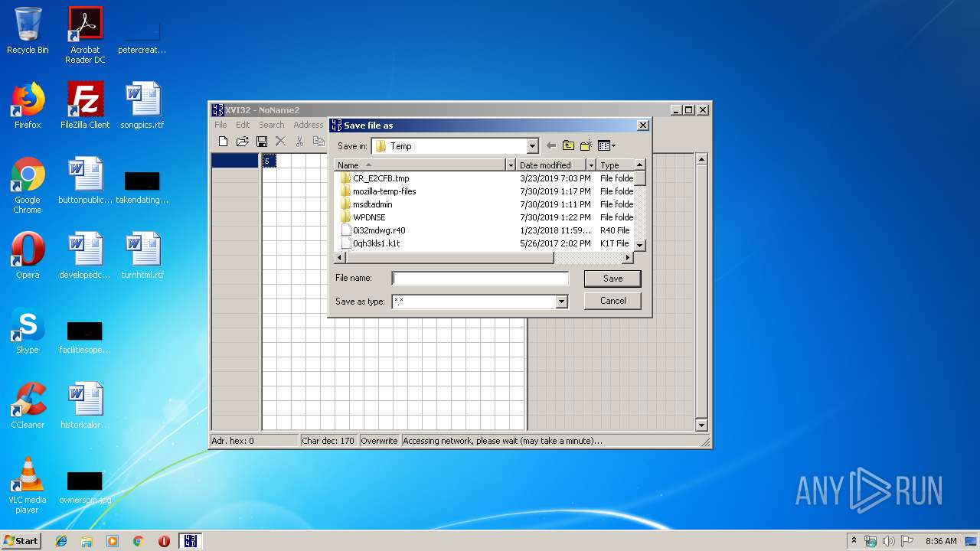
Task: Click the Opera icon in the taskbar
Action: (x=164, y=541)
